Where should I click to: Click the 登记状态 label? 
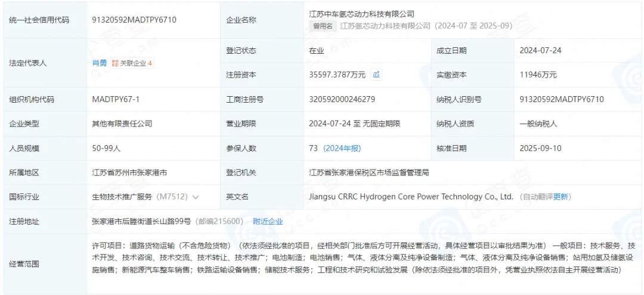click(241, 51)
